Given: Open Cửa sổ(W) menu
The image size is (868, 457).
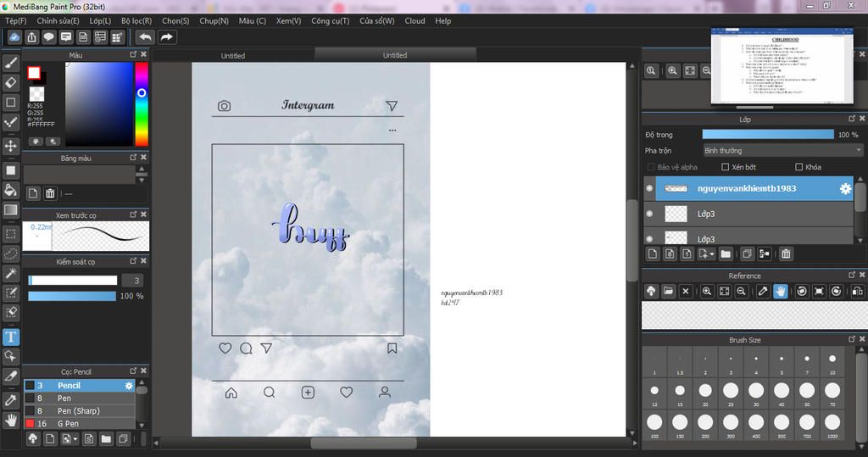Looking at the screenshot, I should tap(377, 20).
